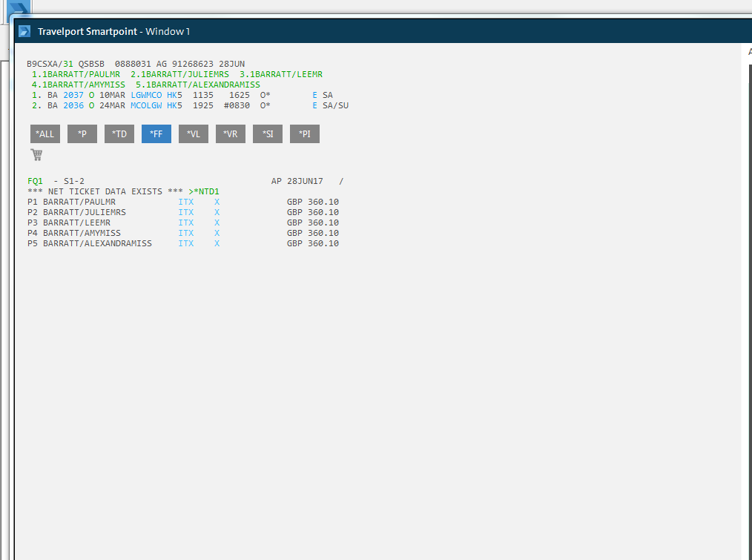
Task: Click the *ALL button
Action: pos(45,134)
